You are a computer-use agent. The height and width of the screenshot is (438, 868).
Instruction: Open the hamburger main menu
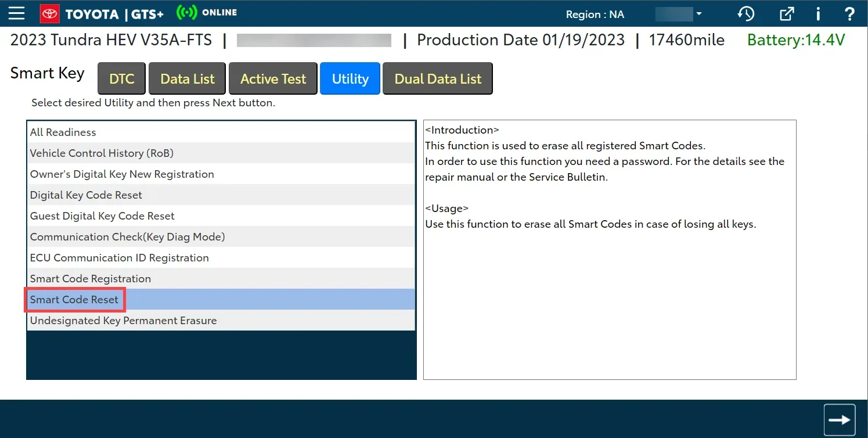click(16, 13)
